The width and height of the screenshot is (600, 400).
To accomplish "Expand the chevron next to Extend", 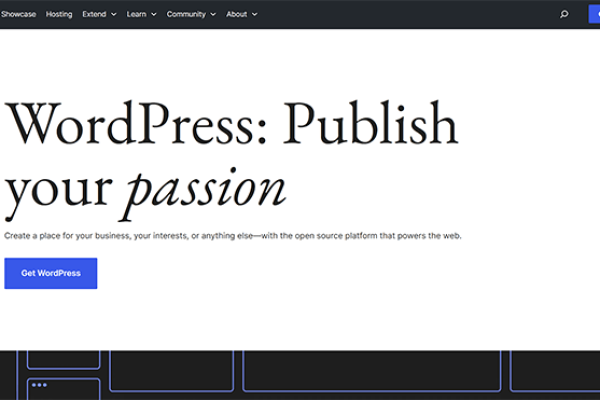I will click(113, 15).
